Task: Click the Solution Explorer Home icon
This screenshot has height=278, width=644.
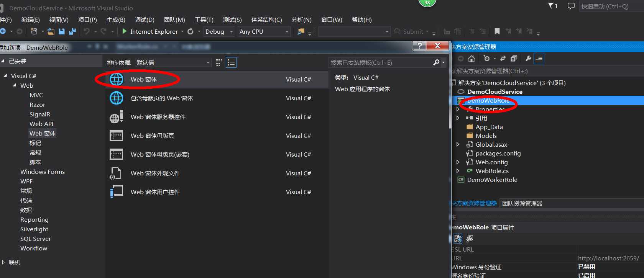Action: [x=472, y=59]
